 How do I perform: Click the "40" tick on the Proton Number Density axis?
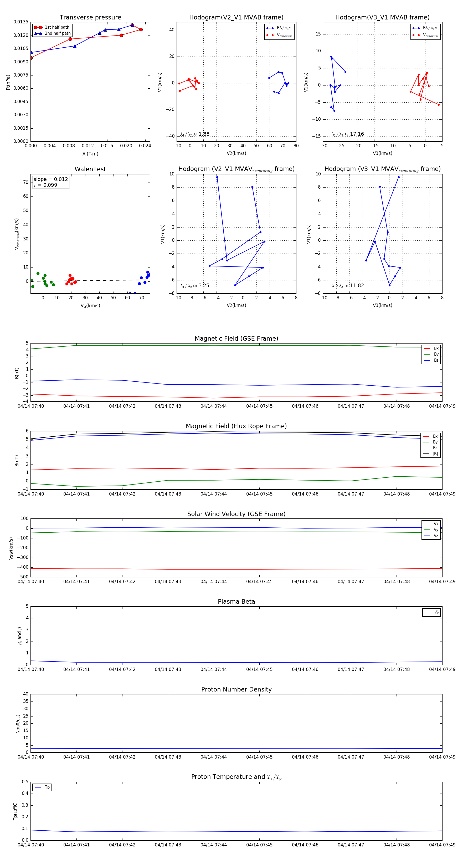25,694
